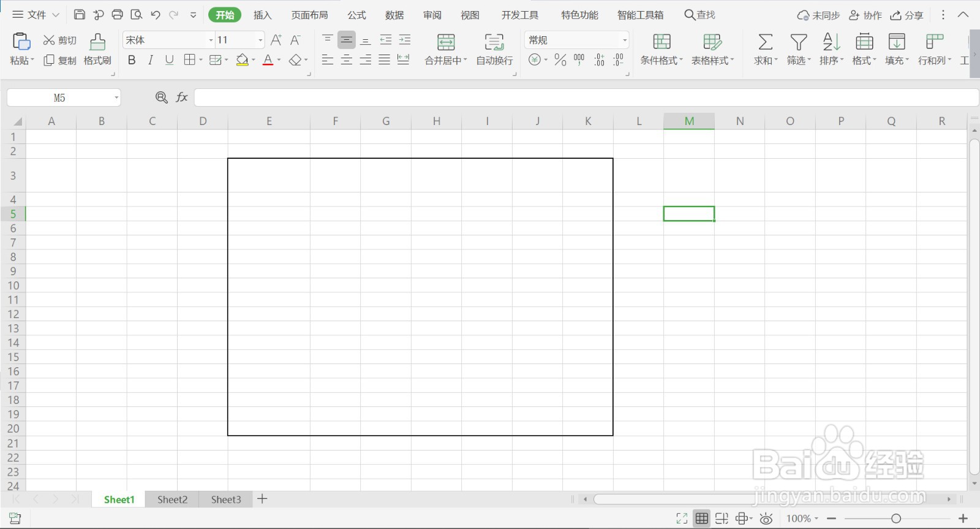Expand the Name Box dropdown arrow

coord(116,97)
